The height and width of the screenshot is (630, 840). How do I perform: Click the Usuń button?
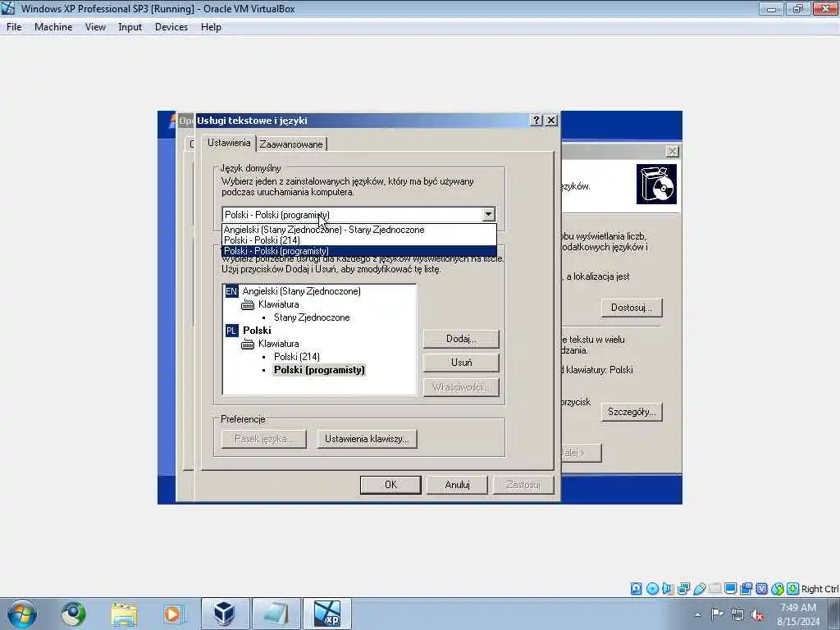click(x=461, y=363)
